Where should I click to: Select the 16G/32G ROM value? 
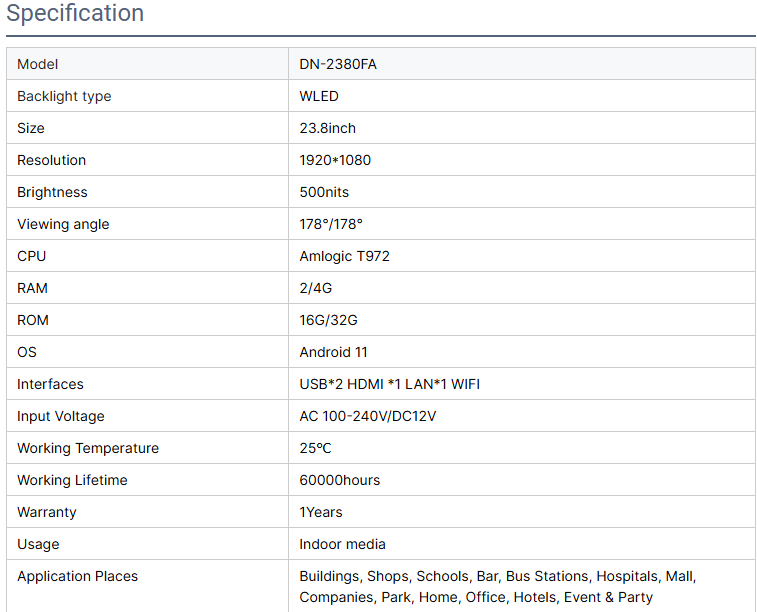click(x=328, y=320)
